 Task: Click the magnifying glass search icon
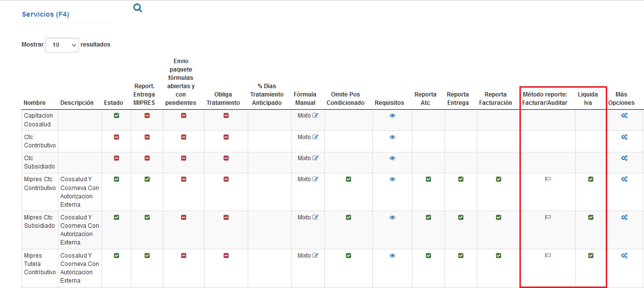(138, 8)
